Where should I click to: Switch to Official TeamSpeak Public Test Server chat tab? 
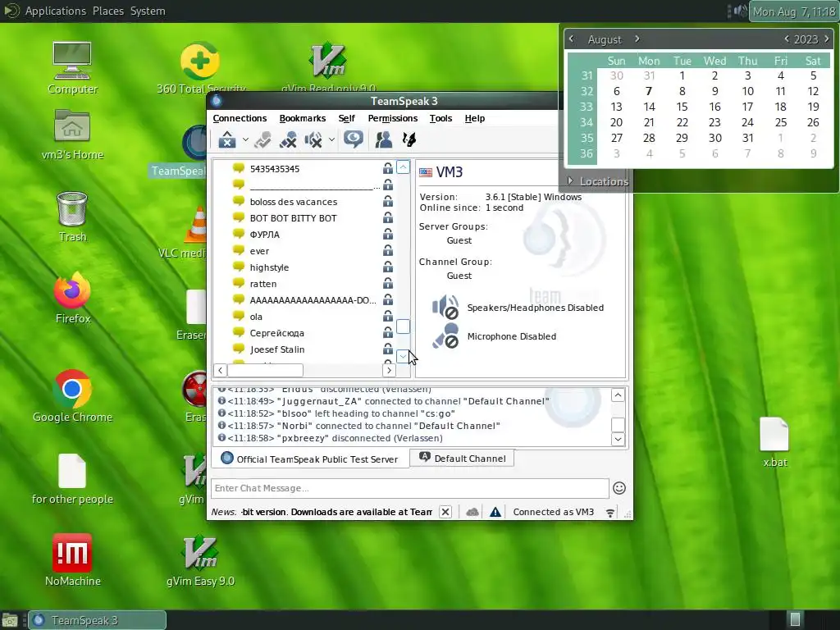coord(310,459)
